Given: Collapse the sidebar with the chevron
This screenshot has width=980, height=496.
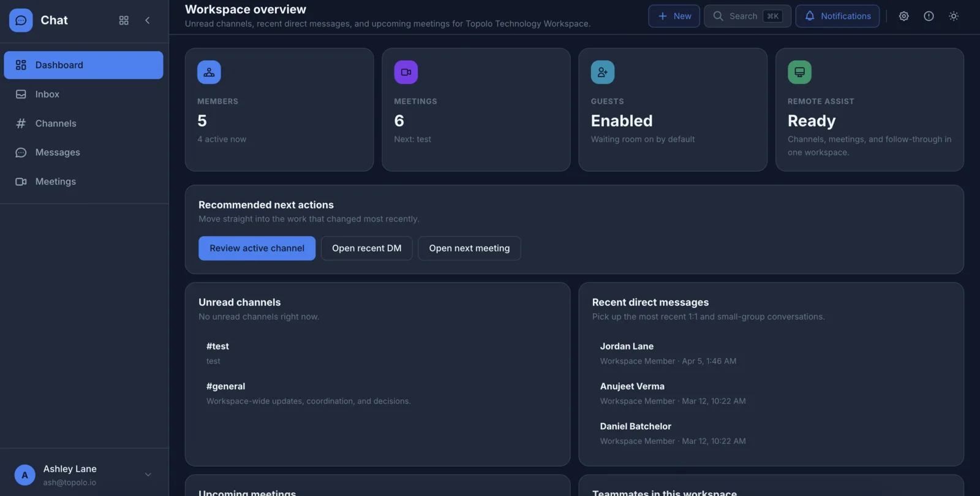Looking at the screenshot, I should (x=148, y=20).
